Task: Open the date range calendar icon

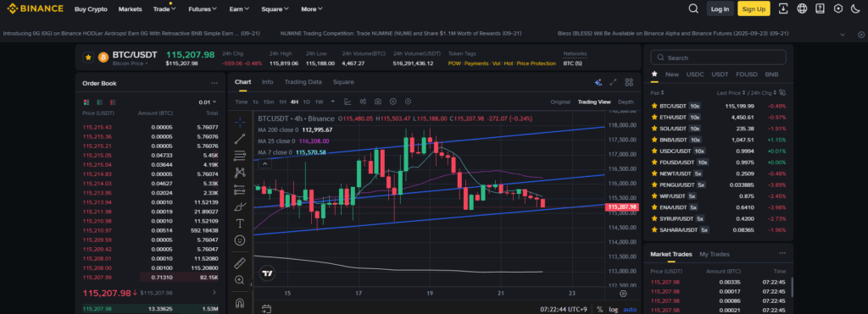Action: tap(266, 309)
